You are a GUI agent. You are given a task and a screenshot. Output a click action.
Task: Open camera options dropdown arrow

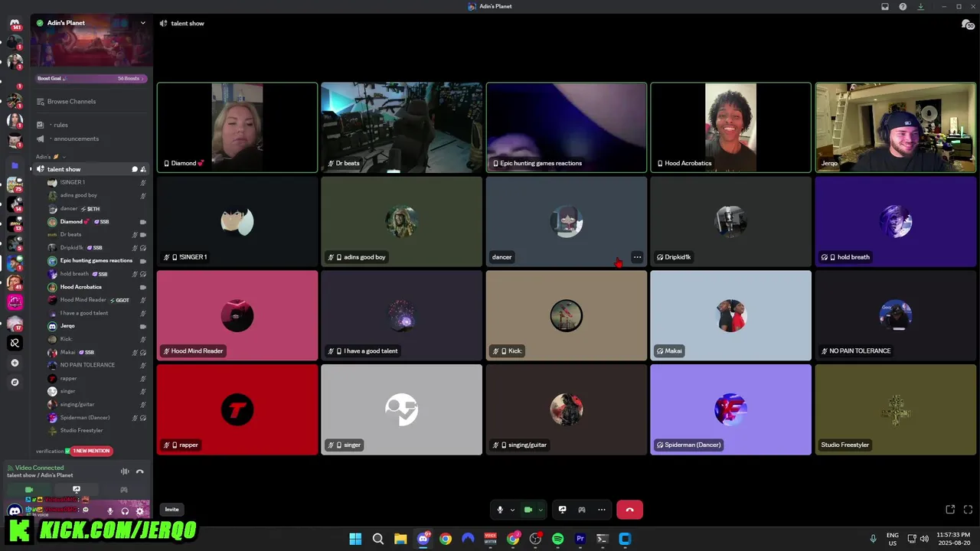pos(541,510)
